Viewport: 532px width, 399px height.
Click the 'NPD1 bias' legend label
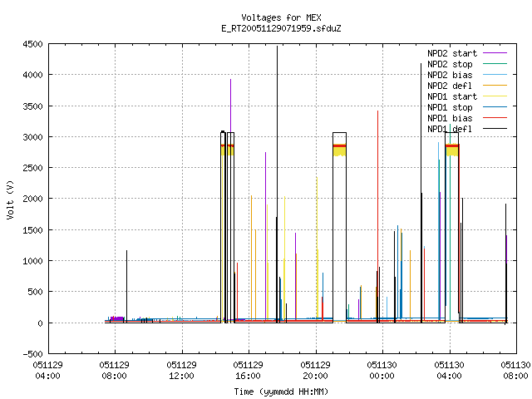click(x=450, y=118)
